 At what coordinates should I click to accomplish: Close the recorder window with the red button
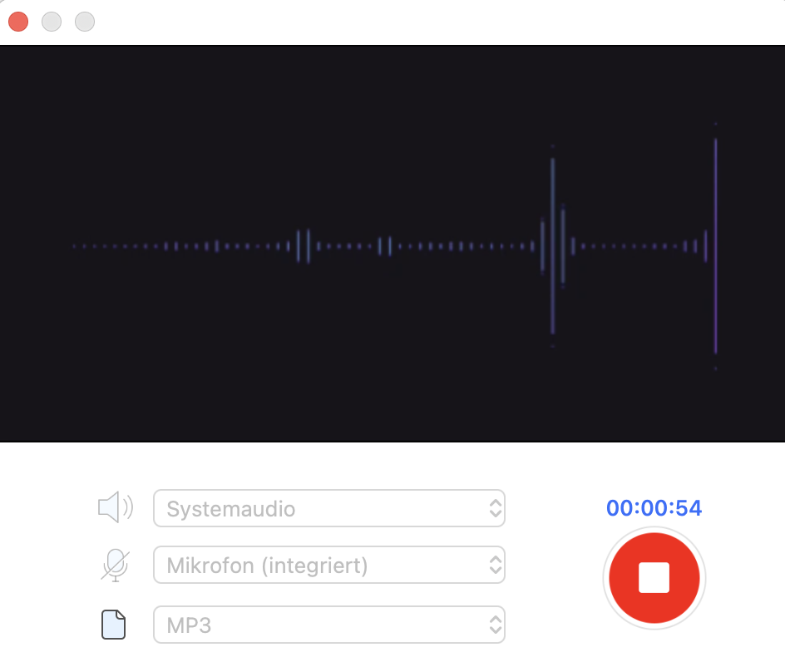[x=18, y=22]
